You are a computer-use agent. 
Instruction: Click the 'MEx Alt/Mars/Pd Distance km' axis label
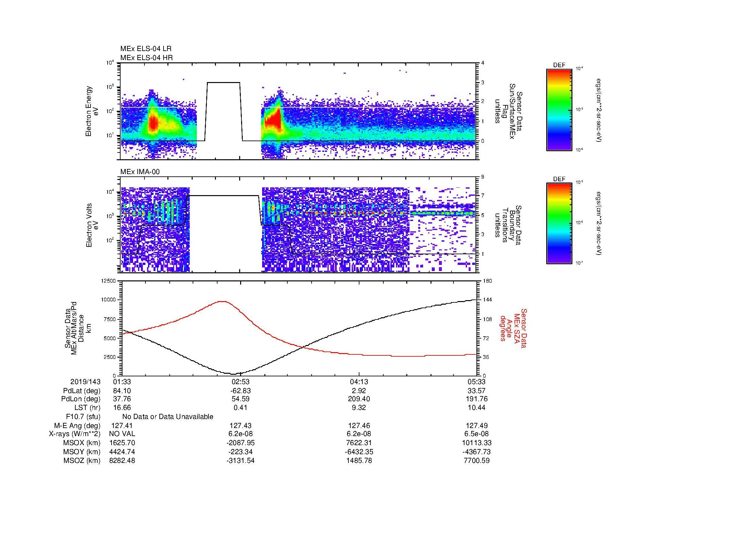pos(78,328)
